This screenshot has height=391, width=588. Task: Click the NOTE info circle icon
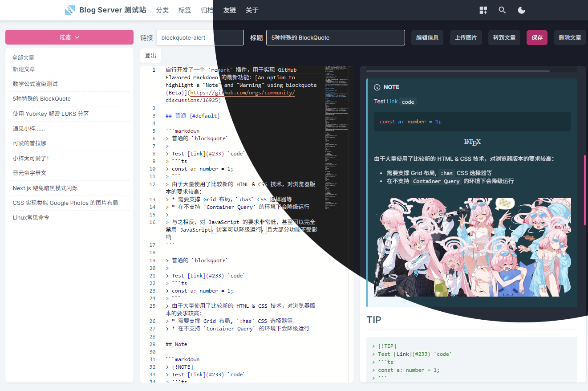tap(377, 87)
